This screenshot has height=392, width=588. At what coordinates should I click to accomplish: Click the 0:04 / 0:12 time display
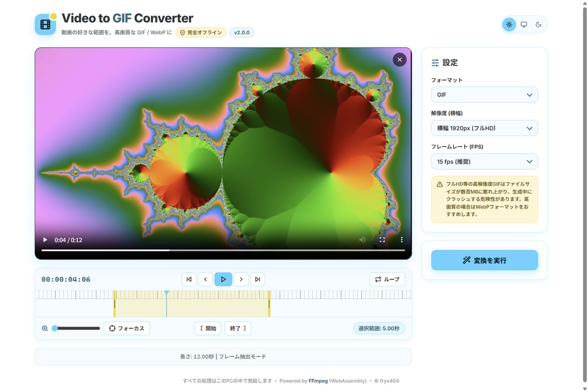pyautogui.click(x=68, y=240)
